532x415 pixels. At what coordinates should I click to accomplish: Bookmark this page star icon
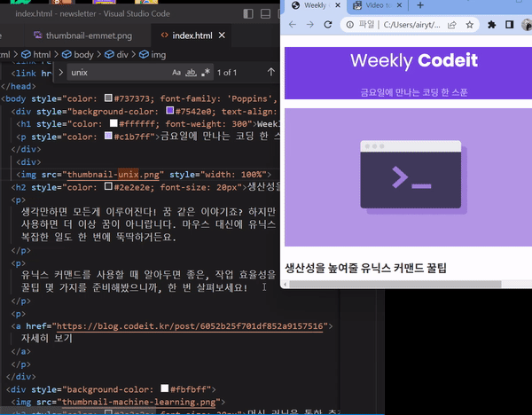[470, 25]
